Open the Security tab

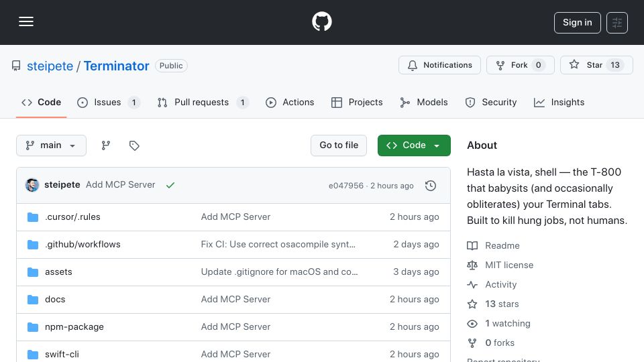(491, 102)
